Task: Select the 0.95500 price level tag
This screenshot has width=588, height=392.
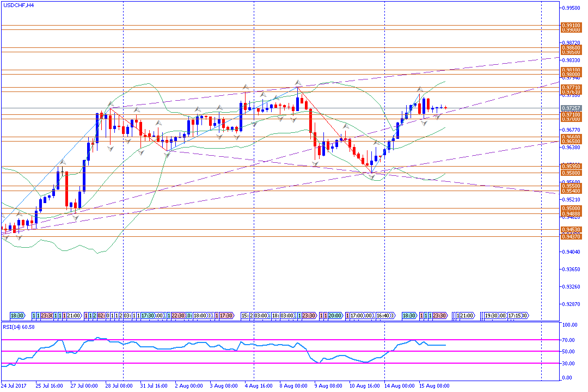Action: click(571, 186)
